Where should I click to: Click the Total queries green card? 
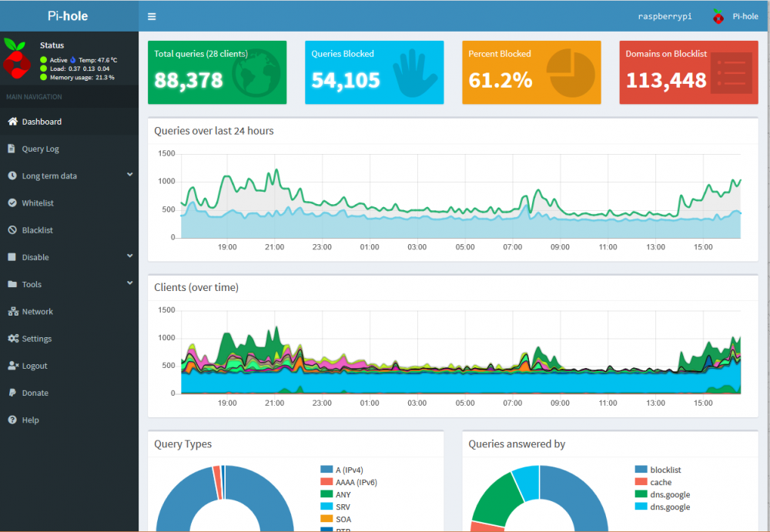point(217,72)
